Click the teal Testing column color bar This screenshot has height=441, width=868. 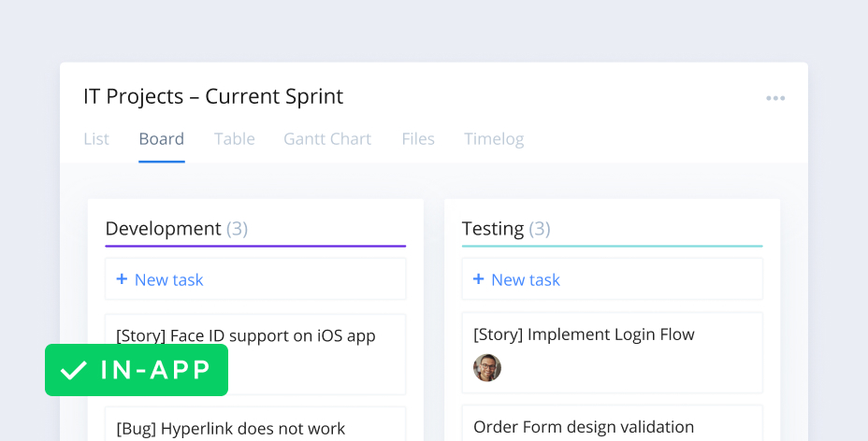(612, 247)
